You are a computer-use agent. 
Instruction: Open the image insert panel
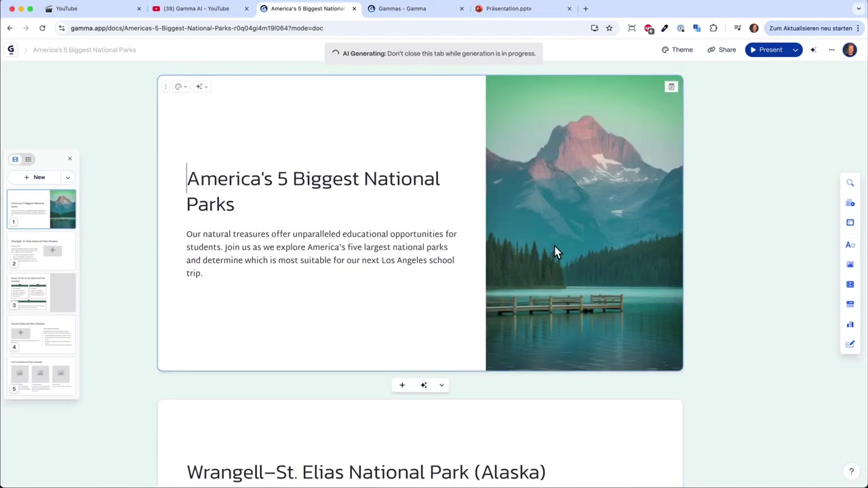(850, 264)
